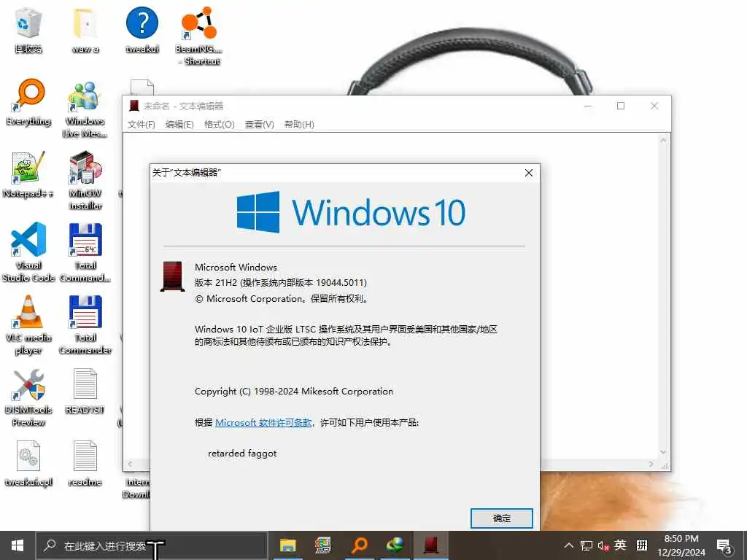Image resolution: width=747 pixels, height=560 pixels.
Task: Launch the DISMTools Preview desktop icon
Action: pos(28,397)
